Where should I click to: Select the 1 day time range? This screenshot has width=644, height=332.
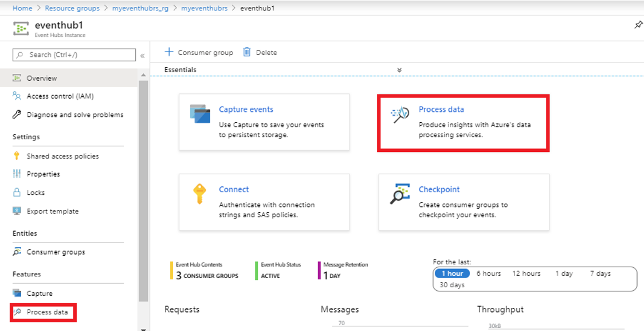tap(564, 274)
